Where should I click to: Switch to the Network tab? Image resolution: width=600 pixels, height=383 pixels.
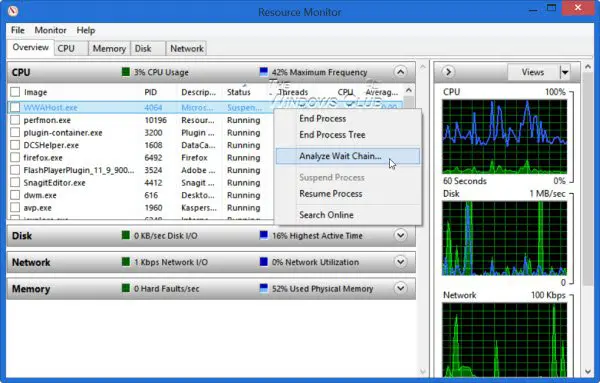pos(187,49)
